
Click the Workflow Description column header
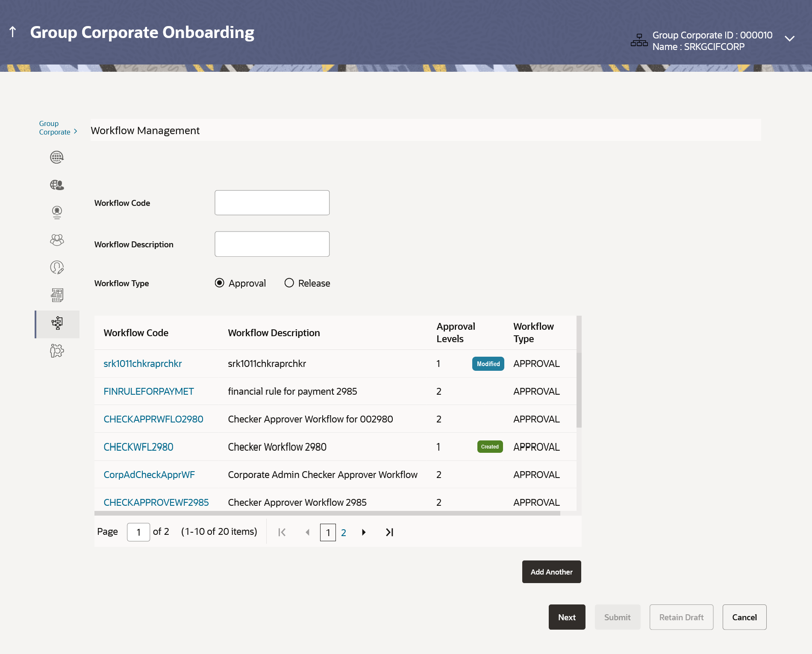pyautogui.click(x=274, y=333)
